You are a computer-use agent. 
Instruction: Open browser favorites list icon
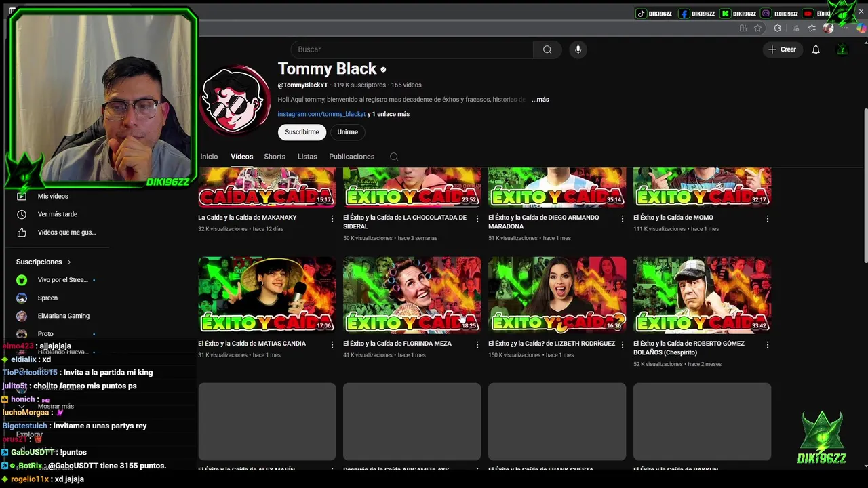coord(812,28)
